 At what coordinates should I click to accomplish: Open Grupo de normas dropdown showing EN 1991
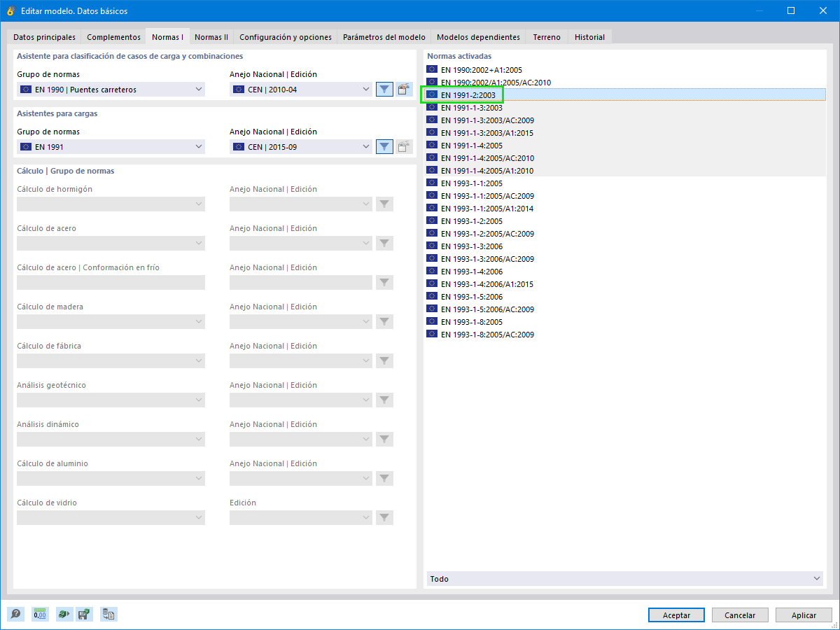point(111,146)
